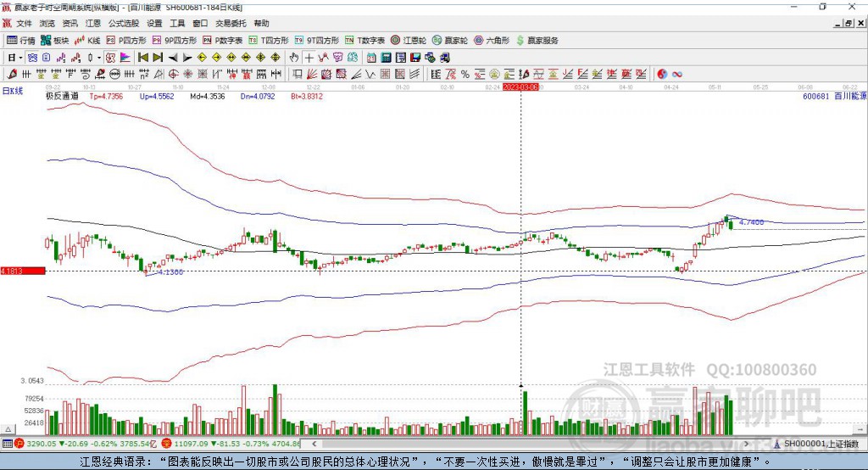This screenshot has width=868, height=470.
Task: Select the percent % line tool
Action: pos(465,75)
